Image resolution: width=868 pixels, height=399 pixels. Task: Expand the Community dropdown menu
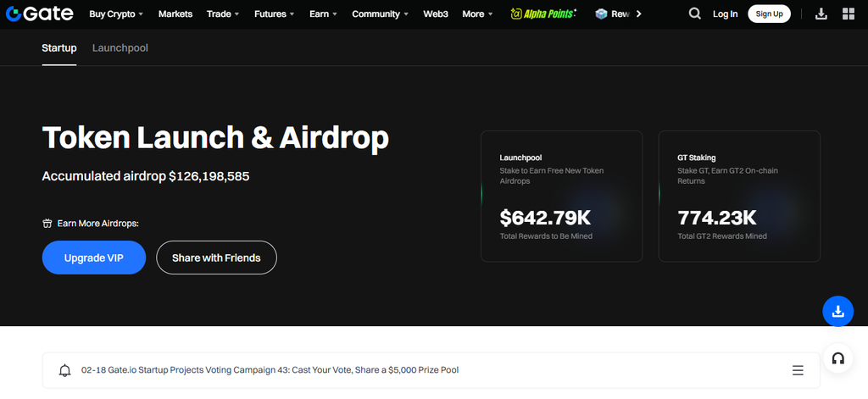381,14
